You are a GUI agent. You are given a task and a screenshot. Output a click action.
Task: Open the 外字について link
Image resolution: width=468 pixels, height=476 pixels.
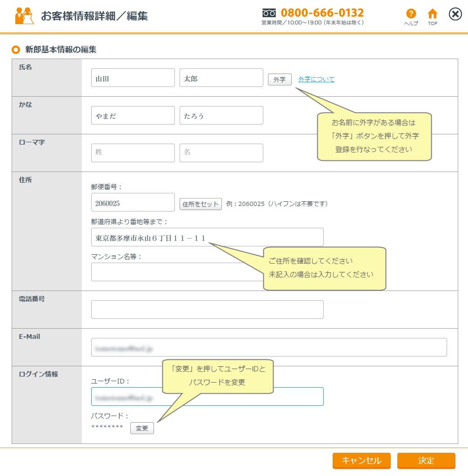click(316, 79)
